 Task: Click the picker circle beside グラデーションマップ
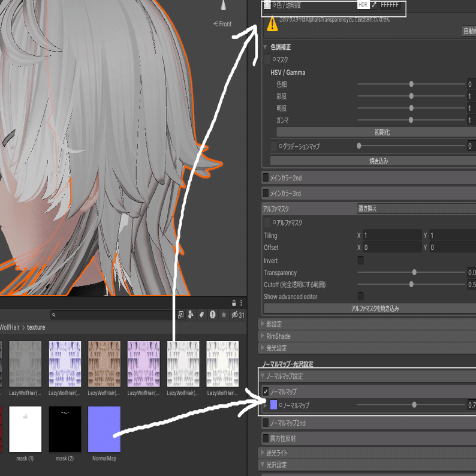pos(281,146)
